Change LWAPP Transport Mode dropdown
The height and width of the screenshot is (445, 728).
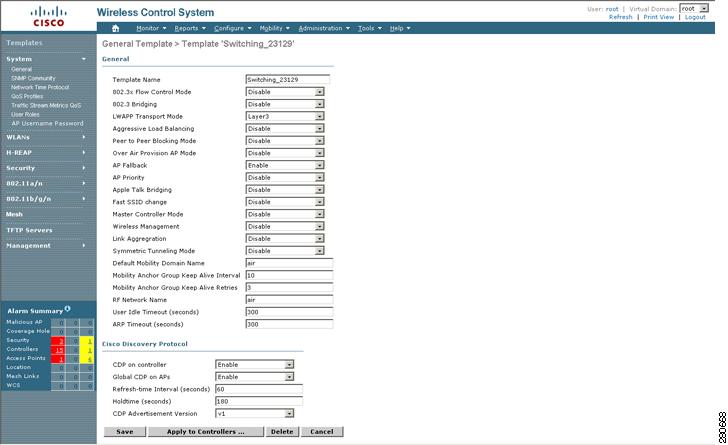coord(285,116)
